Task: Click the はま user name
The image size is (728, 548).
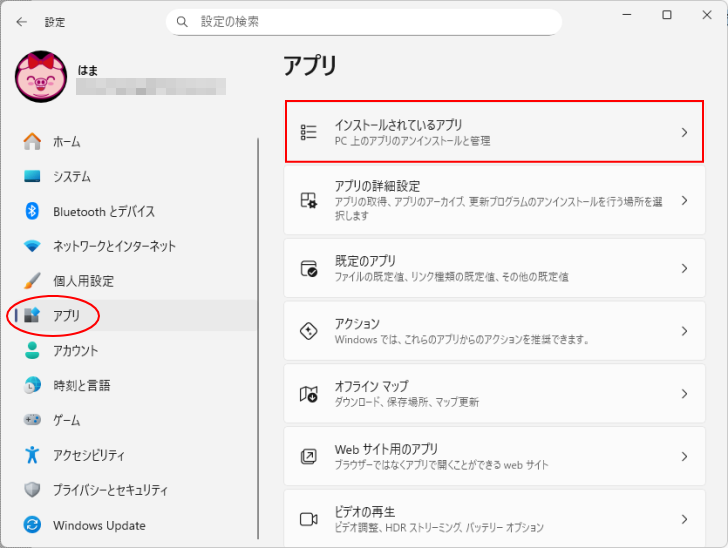Action: pyautogui.click(x=88, y=70)
